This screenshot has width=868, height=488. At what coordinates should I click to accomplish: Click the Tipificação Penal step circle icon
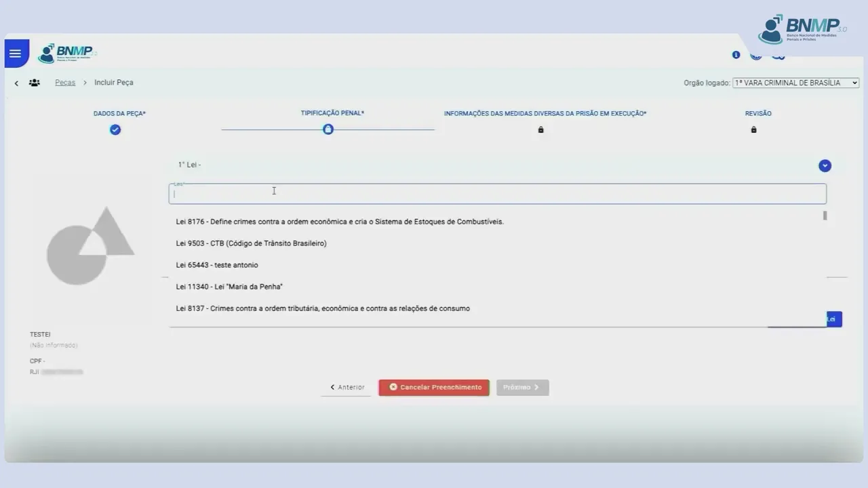click(x=328, y=129)
